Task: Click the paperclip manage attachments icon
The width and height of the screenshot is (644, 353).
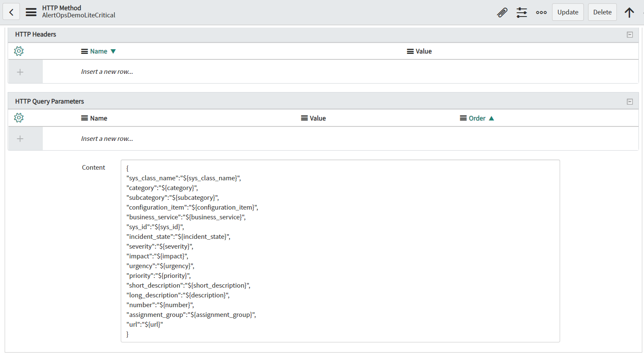Action: point(502,12)
